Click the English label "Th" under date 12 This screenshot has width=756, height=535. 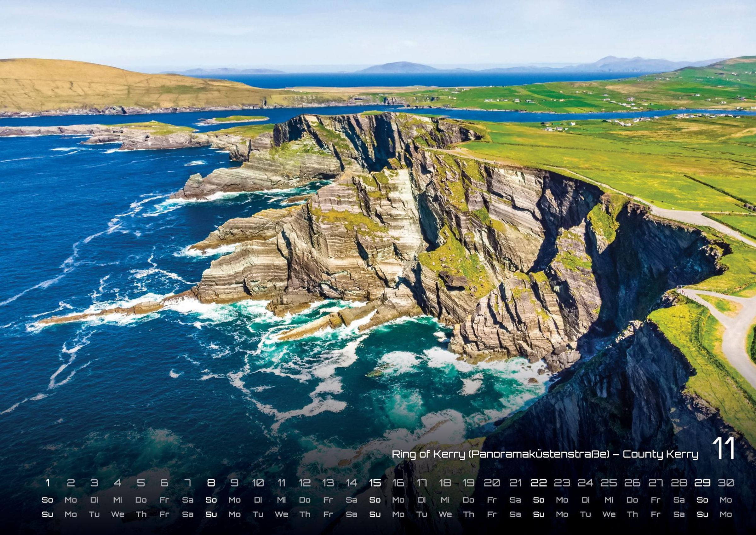(305, 514)
